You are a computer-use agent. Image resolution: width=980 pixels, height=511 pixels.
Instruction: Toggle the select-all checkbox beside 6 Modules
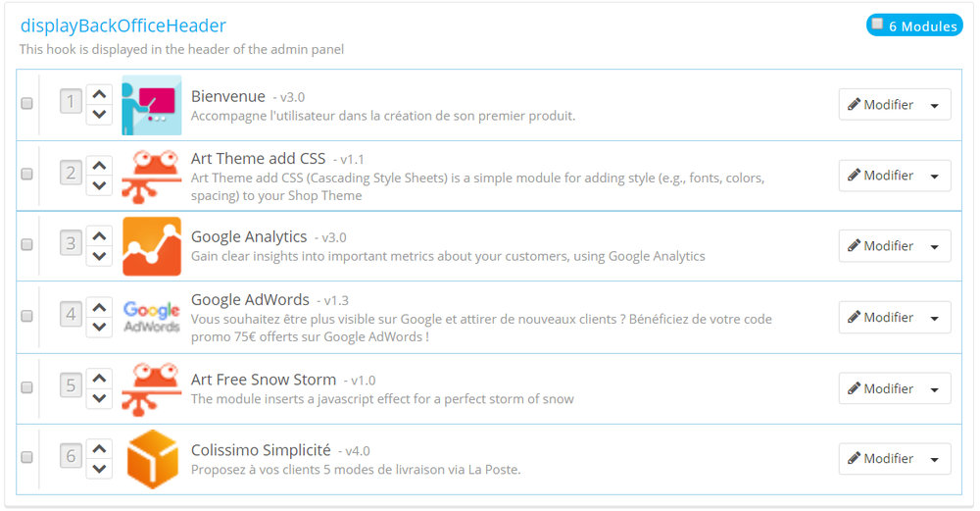coord(877,25)
